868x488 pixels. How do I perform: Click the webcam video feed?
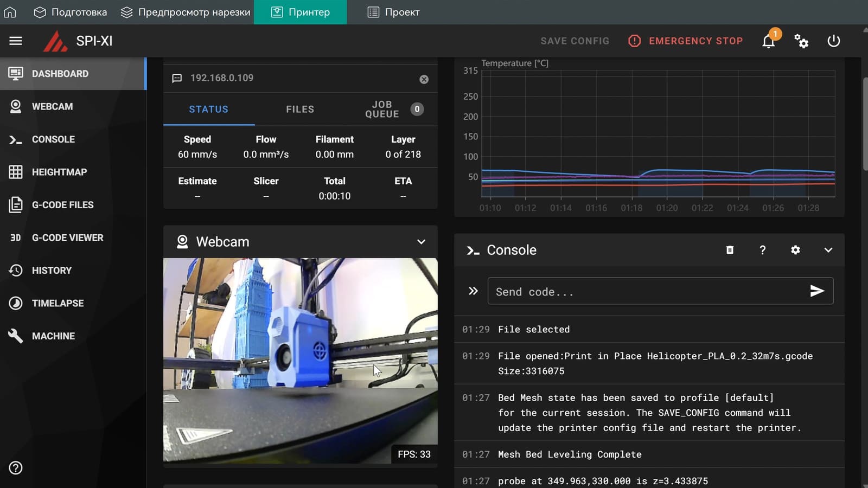click(x=300, y=361)
